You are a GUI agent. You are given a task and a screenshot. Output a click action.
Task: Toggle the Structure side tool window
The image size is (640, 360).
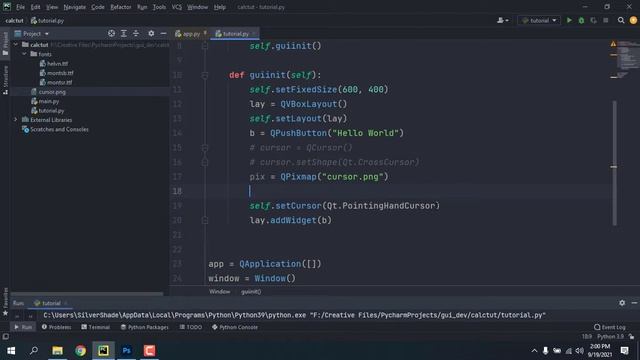(5, 80)
